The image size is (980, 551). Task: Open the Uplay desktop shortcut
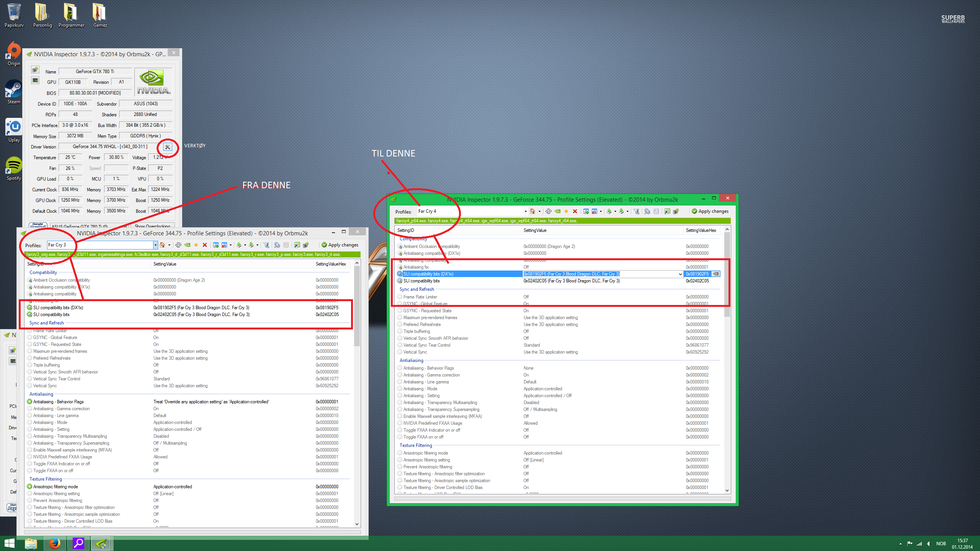(14, 130)
